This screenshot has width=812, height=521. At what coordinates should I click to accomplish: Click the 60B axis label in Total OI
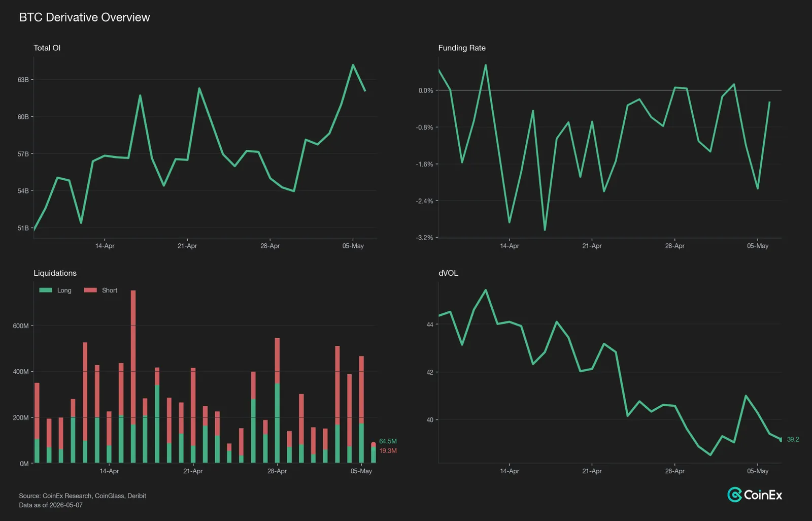coord(23,117)
